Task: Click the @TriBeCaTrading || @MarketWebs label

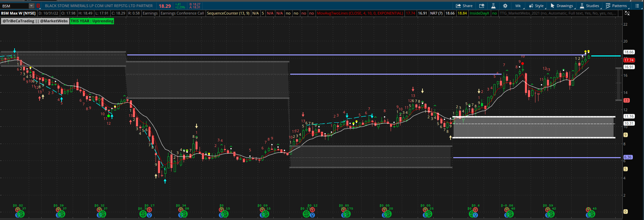Action: 35,21
